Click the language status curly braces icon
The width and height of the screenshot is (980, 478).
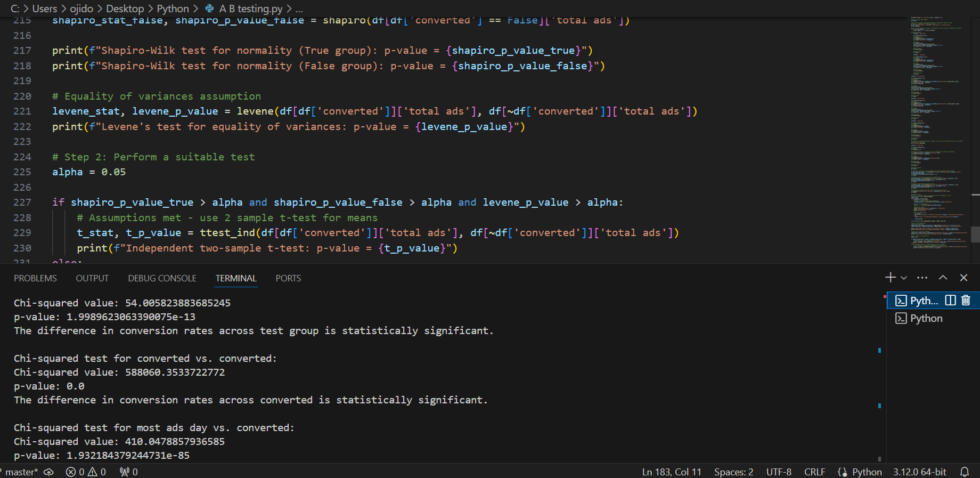[842, 472]
